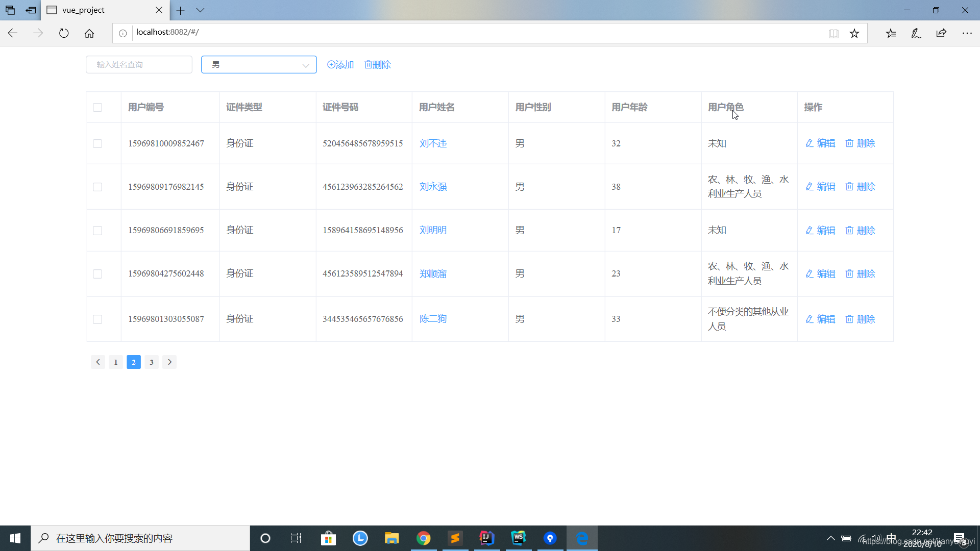
Task: Open the Windows Start menu
Action: click(15, 538)
